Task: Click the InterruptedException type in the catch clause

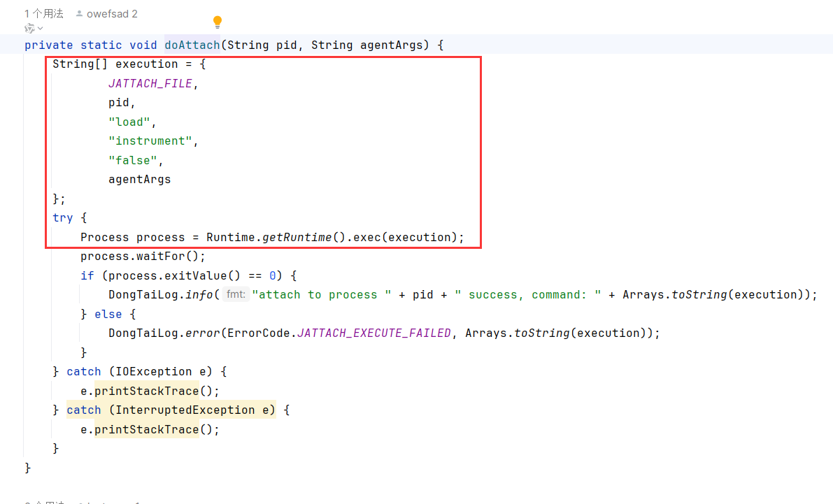Action: click(x=181, y=410)
